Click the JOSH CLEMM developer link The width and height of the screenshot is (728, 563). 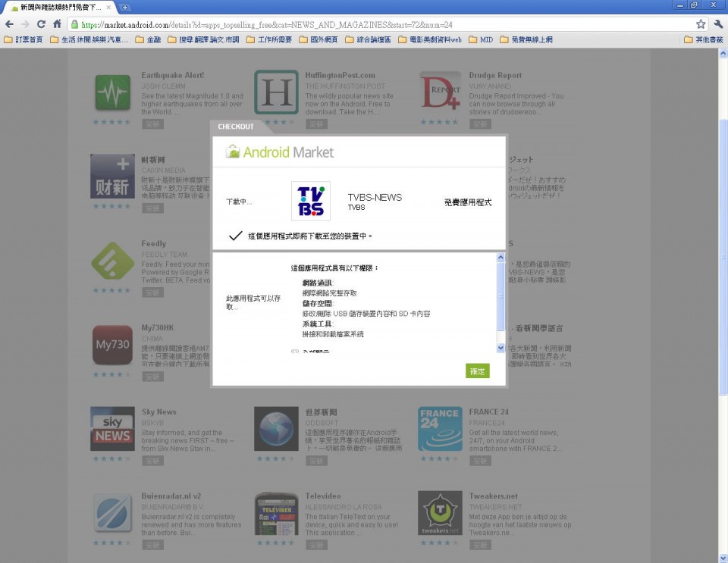[x=164, y=86]
